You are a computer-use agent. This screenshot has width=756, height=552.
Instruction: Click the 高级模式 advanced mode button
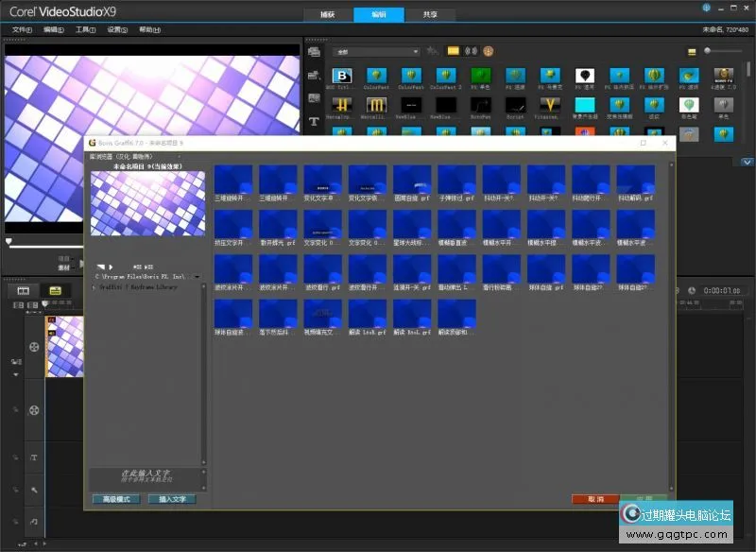click(x=115, y=498)
